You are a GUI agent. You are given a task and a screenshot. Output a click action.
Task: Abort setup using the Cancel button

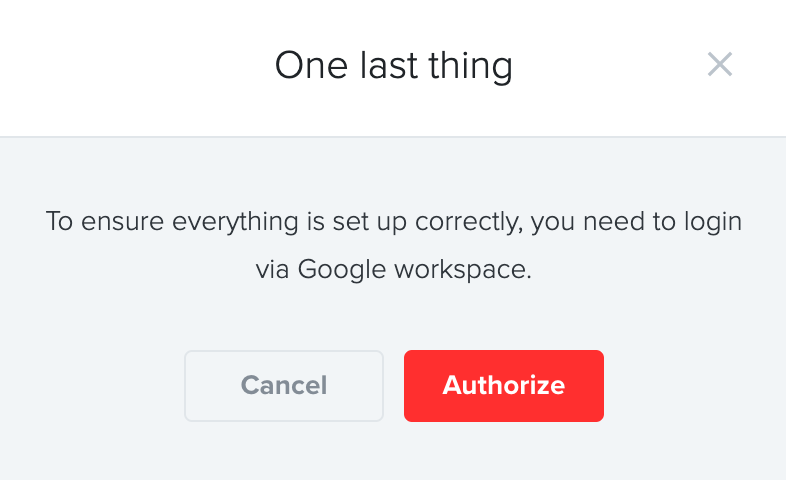click(x=284, y=386)
